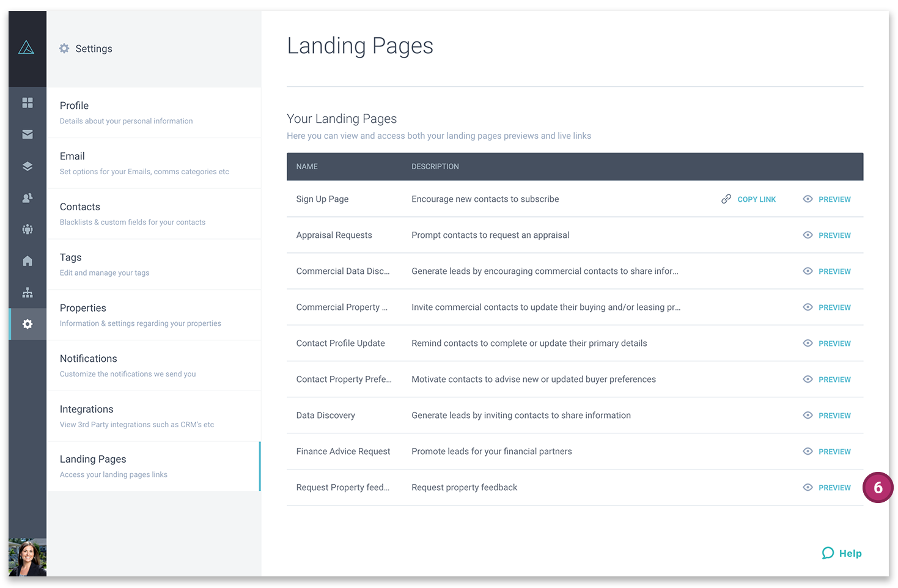Click the triangle app logo at top left
Viewport: 898px width, 588px height.
coord(27,47)
